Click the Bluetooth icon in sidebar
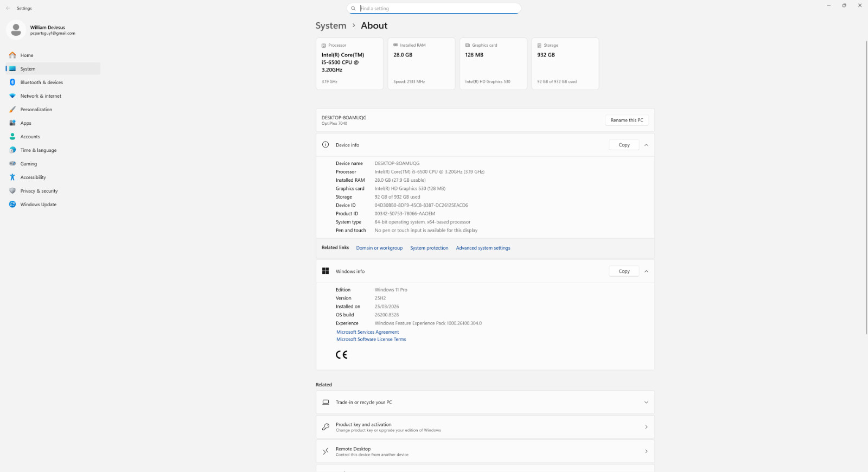Image resolution: width=868 pixels, height=472 pixels. click(x=12, y=82)
